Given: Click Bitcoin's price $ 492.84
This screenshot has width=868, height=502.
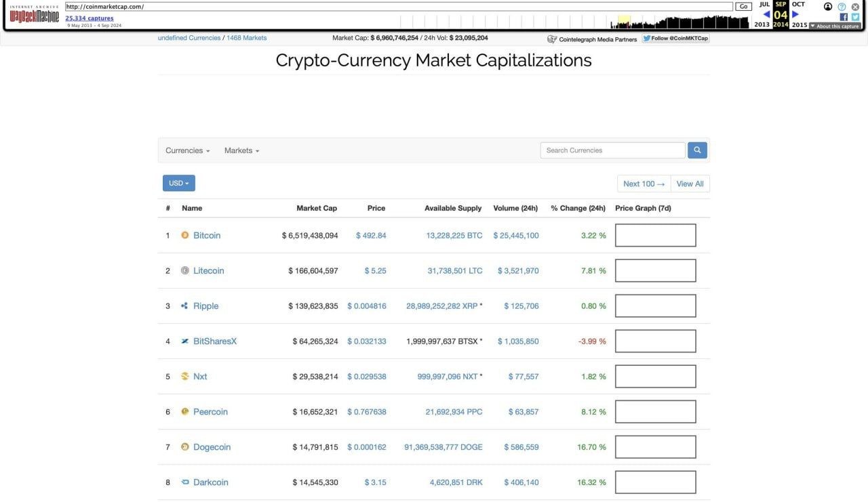Looking at the screenshot, I should click(371, 235).
